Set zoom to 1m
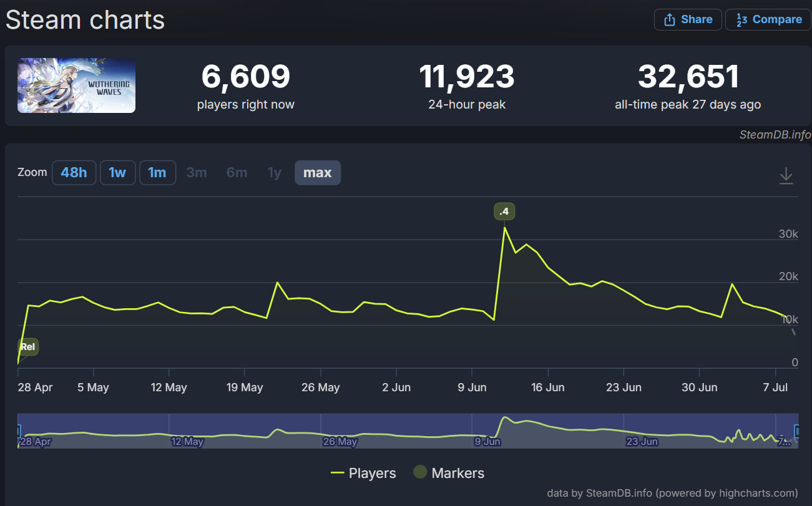The width and height of the screenshot is (812, 506). [x=157, y=173]
